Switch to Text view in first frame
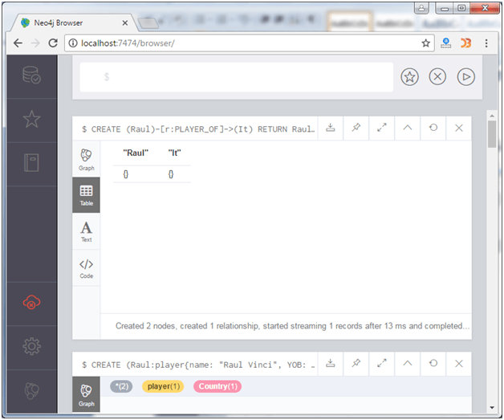Viewport: 504px width, 420px height. (86, 231)
